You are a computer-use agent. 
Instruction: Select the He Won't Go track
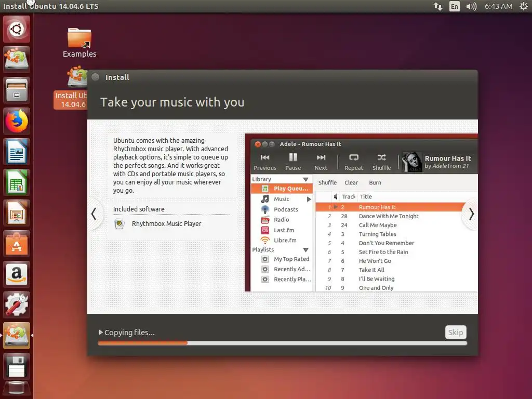click(x=396, y=261)
